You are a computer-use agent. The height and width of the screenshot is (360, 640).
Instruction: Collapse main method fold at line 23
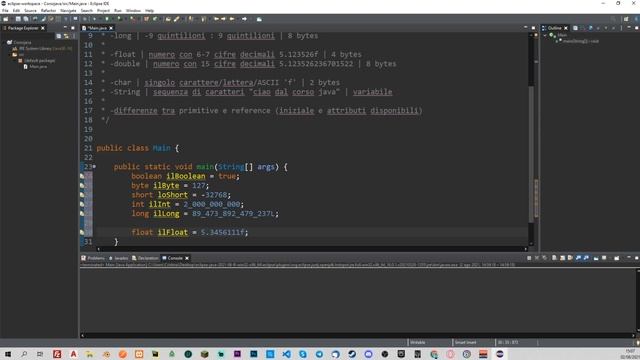tap(94, 167)
